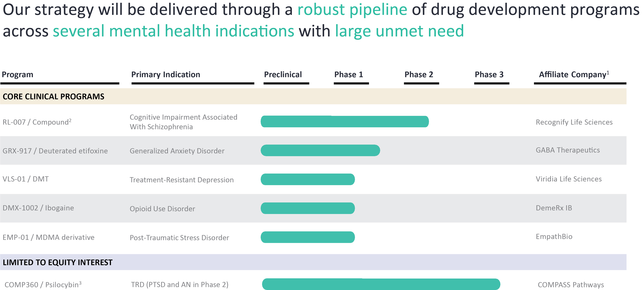Click the Opioid Use Disorder indication text
Screen dimensions: 644x290
162,209
